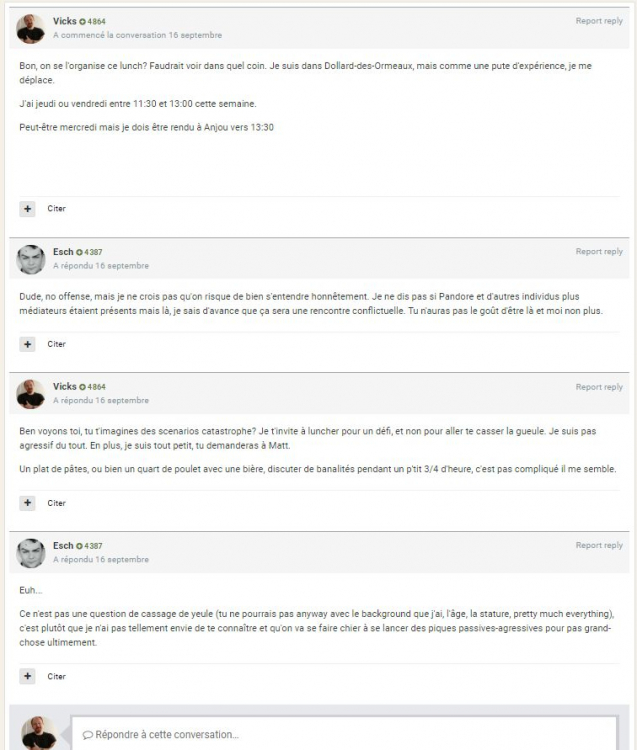The height and width of the screenshot is (750, 637).
Task: Click Citer under Esch's "Dude, no offense" reply
Action: coord(57,344)
